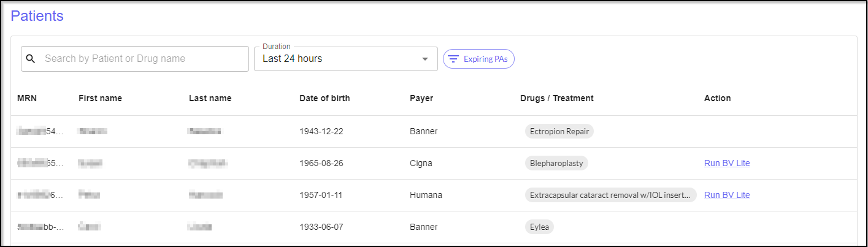Click the Eylea drug chip
868x247 pixels.
point(539,227)
